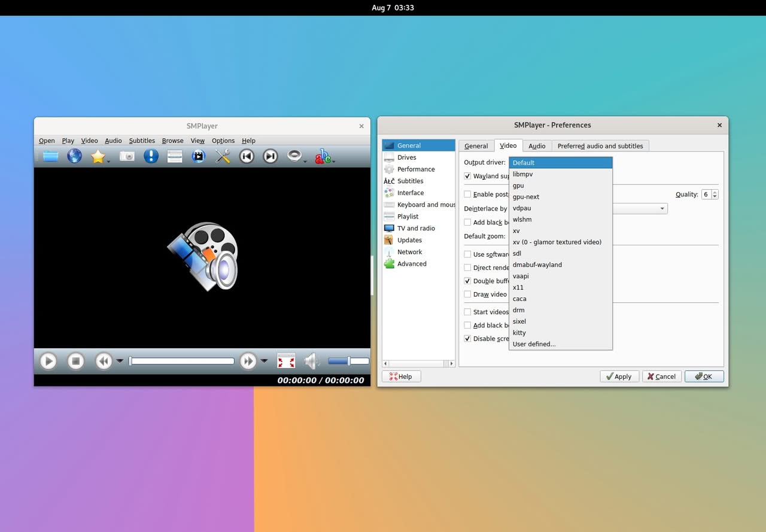Image resolution: width=766 pixels, height=532 pixels.
Task: Switch to the Audio tab in Preferences
Action: 537,146
